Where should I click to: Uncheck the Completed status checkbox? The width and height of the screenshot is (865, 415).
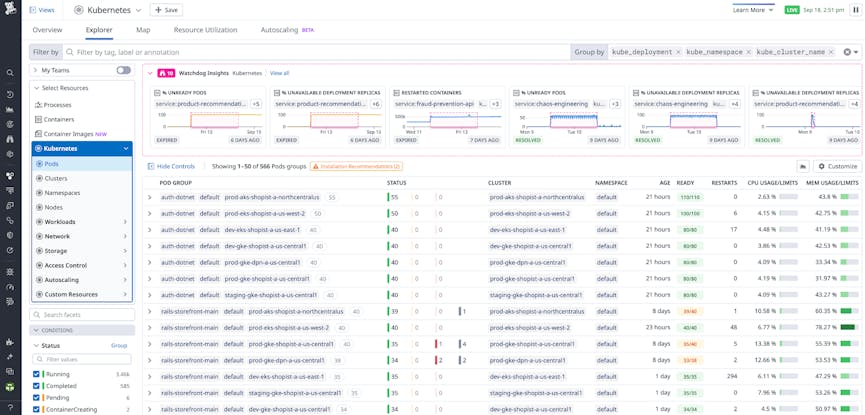point(36,386)
